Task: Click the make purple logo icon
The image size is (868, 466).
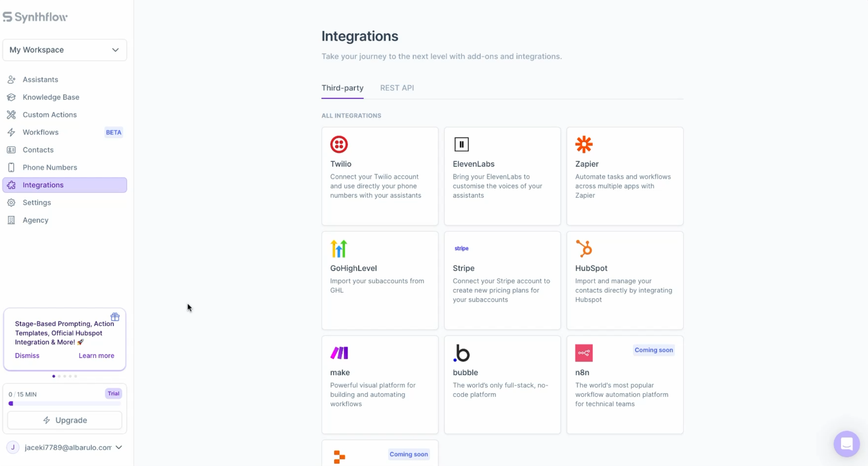Action: tap(339, 353)
